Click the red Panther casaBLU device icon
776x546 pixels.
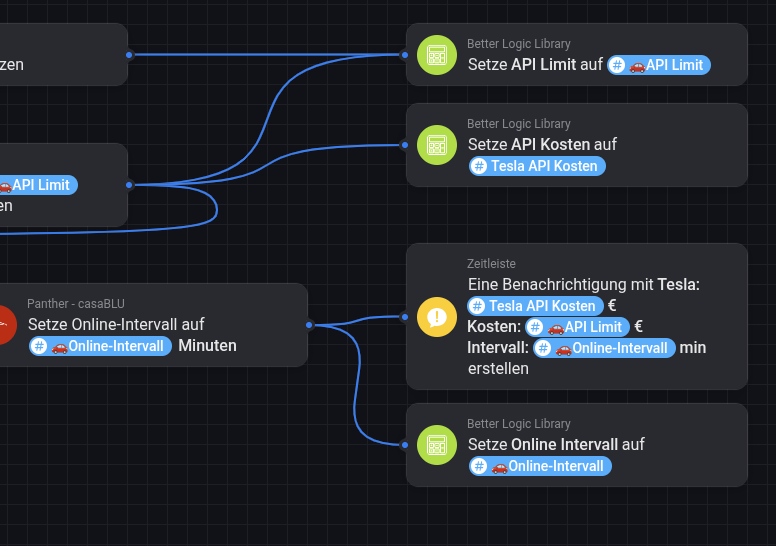click(x=6, y=325)
